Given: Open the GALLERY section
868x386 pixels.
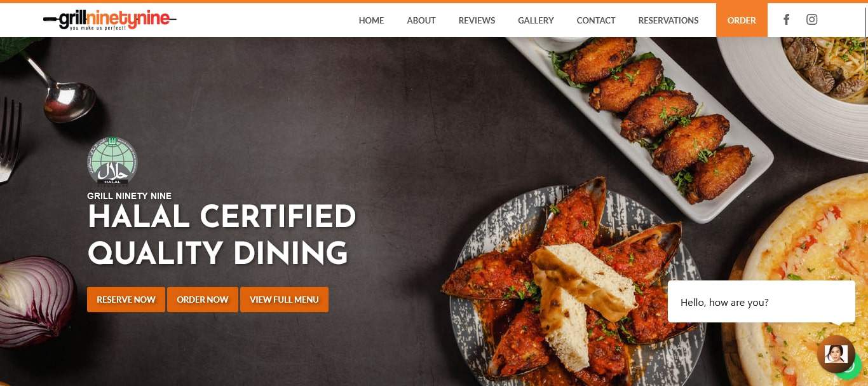Looking at the screenshot, I should 536,20.
